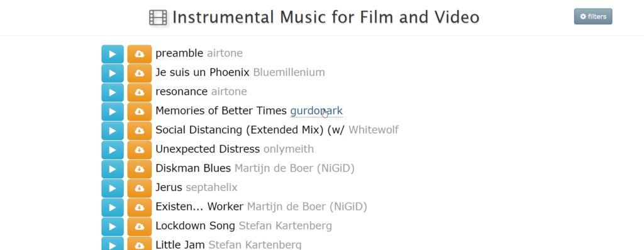Open 'Diskman Blues' track title
The width and height of the screenshot is (644, 250).
193,168
